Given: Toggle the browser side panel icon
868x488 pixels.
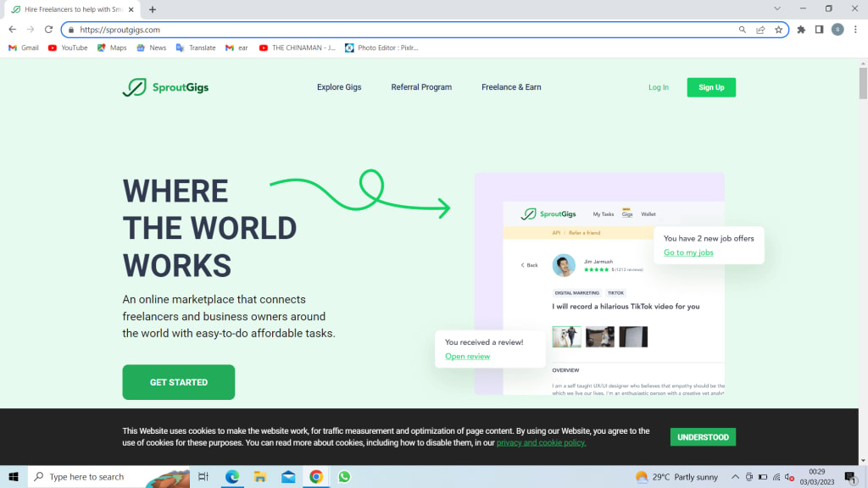Looking at the screenshot, I should pyautogui.click(x=820, y=30).
